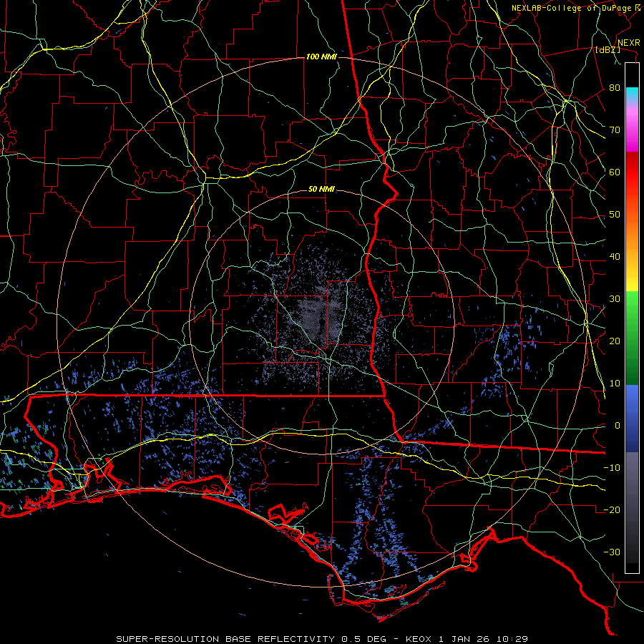This screenshot has height=644, width=644.
Task: Click the 60 value on the dBZ scale
Action: coord(615,172)
